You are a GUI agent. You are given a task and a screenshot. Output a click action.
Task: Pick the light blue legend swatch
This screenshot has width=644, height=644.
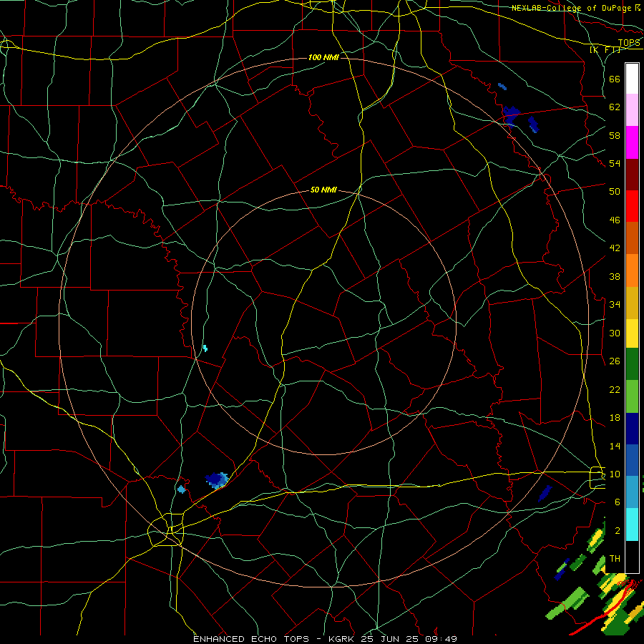632,492
